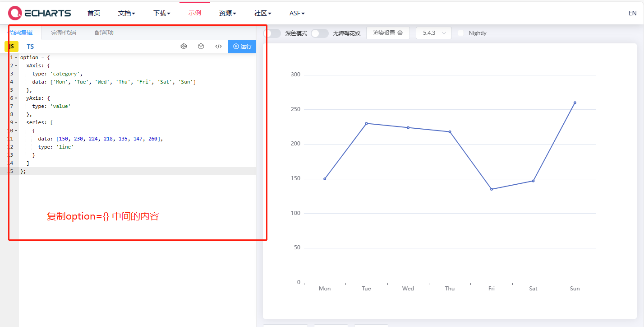Click the chart data point for Fri
The width and height of the screenshot is (644, 327).
click(492, 189)
